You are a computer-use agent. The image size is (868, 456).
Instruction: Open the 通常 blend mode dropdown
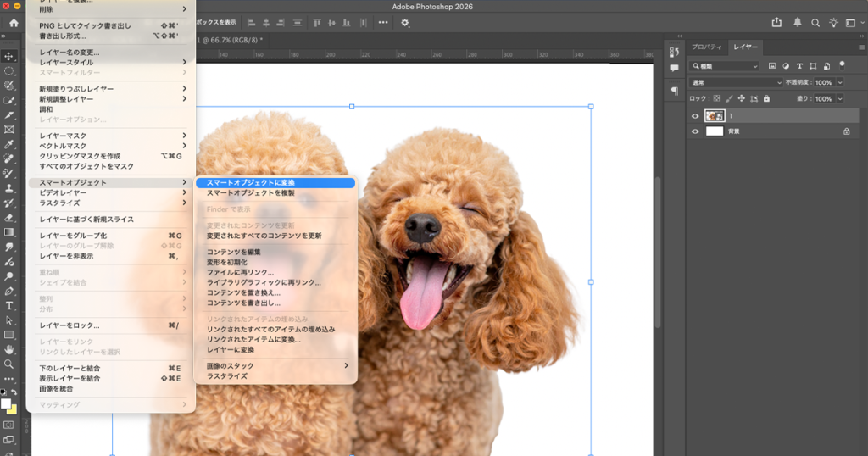pos(736,82)
